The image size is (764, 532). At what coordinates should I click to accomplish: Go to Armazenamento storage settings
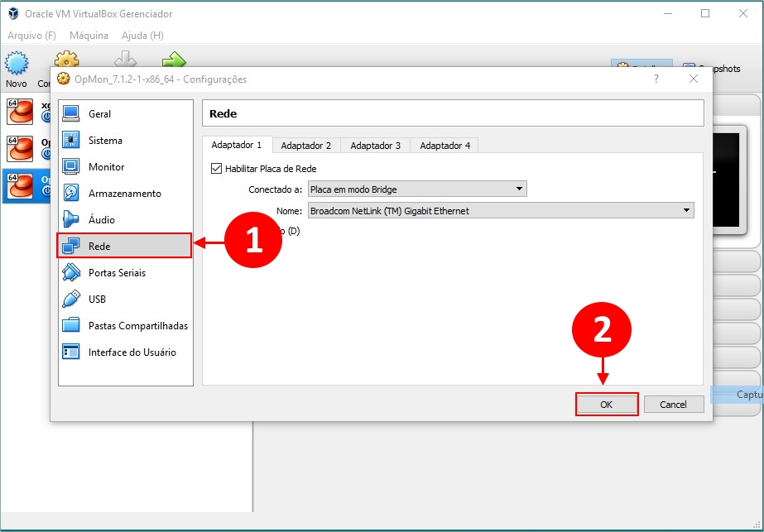pos(71,194)
